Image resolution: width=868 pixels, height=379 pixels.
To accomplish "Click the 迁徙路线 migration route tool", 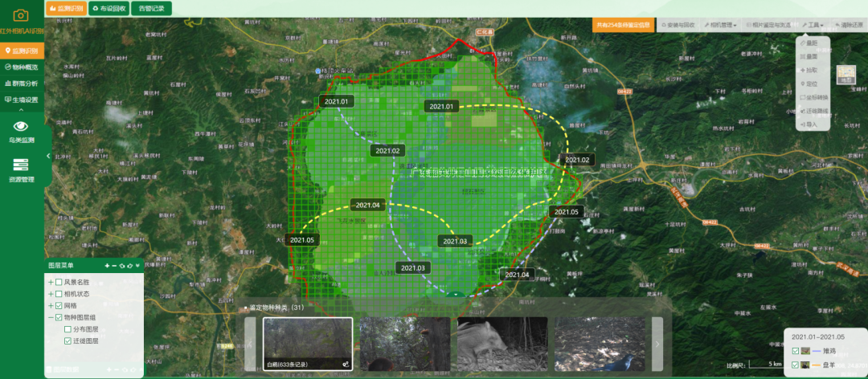I will coord(813,111).
